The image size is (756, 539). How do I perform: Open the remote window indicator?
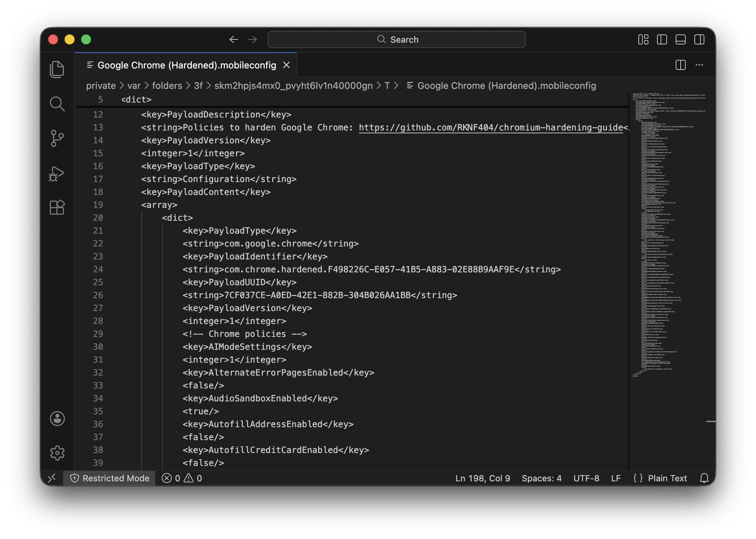point(52,478)
